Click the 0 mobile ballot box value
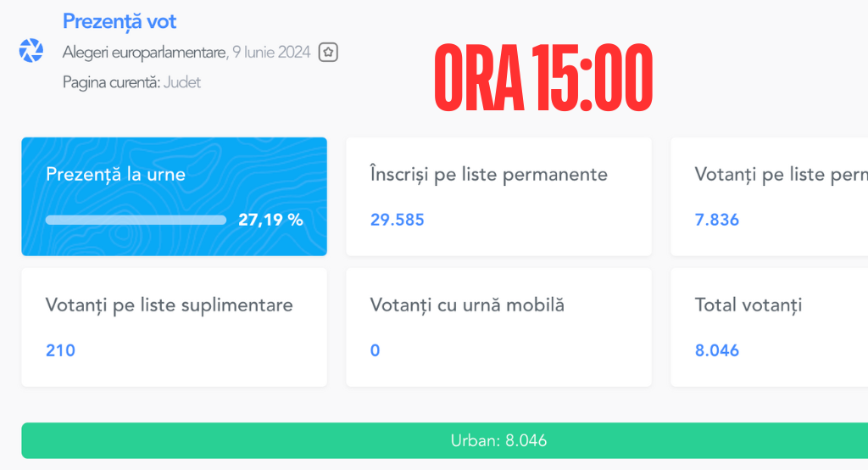 [x=375, y=351]
